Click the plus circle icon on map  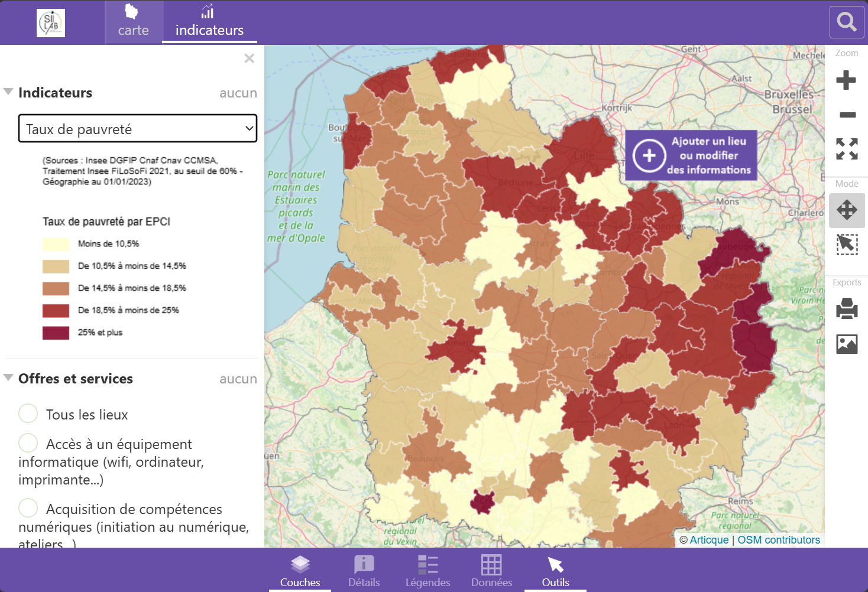649,155
